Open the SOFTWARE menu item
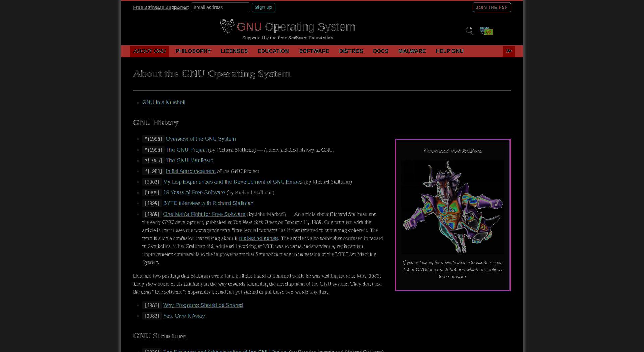The image size is (644, 352). [x=314, y=51]
